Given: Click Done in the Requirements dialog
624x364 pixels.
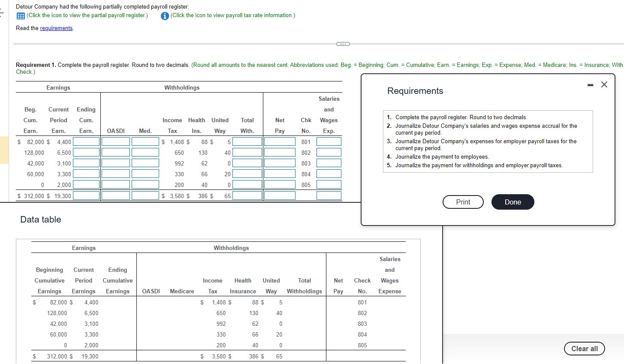Looking at the screenshot, I should pos(513,202).
